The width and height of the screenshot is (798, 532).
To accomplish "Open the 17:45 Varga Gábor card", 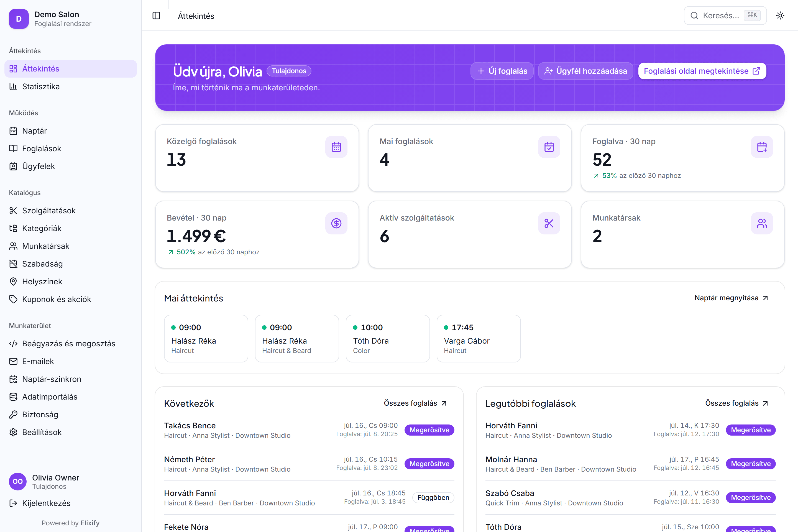I will pos(479,339).
